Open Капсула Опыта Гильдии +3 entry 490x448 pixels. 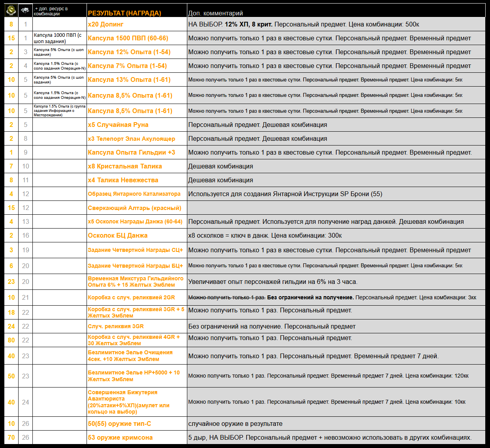click(132, 152)
